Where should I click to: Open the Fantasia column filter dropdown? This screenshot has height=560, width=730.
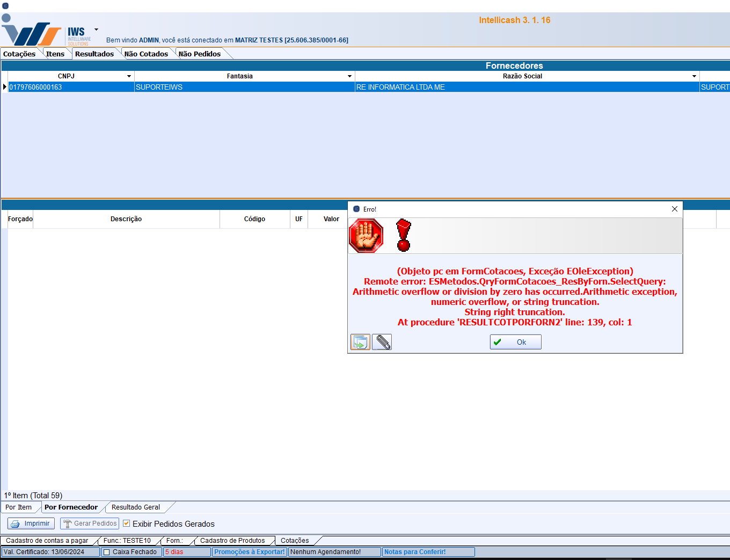349,76
